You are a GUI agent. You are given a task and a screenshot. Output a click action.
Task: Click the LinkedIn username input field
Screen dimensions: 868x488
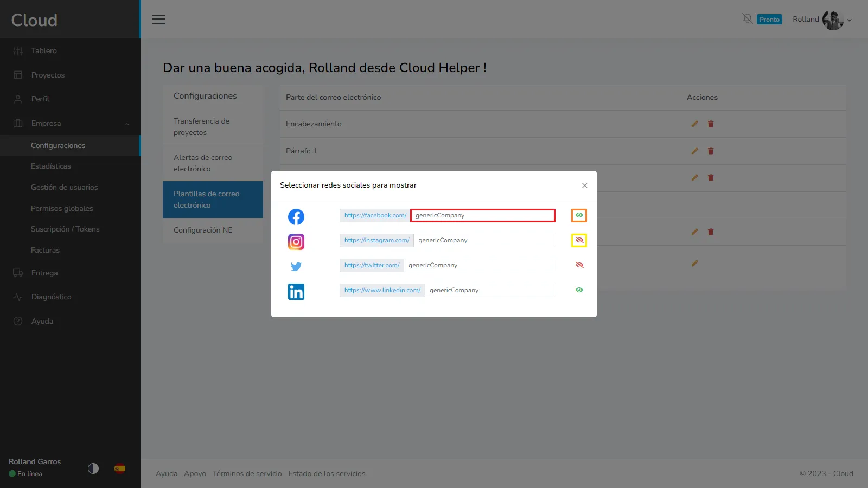pos(489,290)
